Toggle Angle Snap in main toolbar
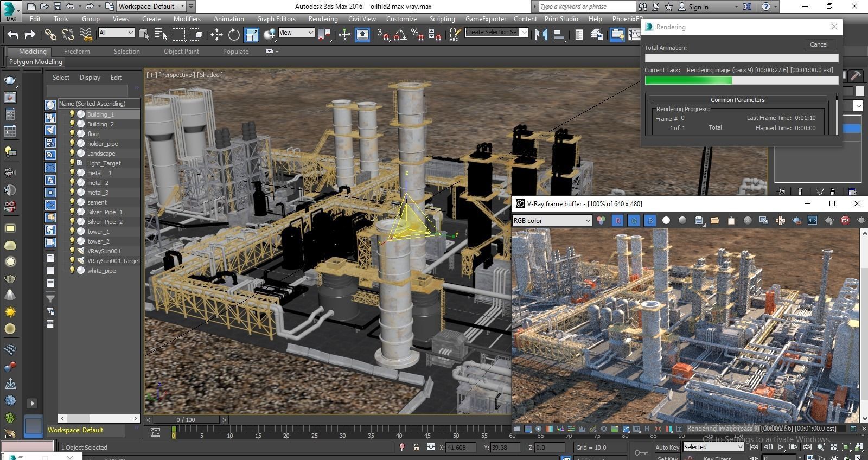The image size is (868, 460). (x=400, y=35)
